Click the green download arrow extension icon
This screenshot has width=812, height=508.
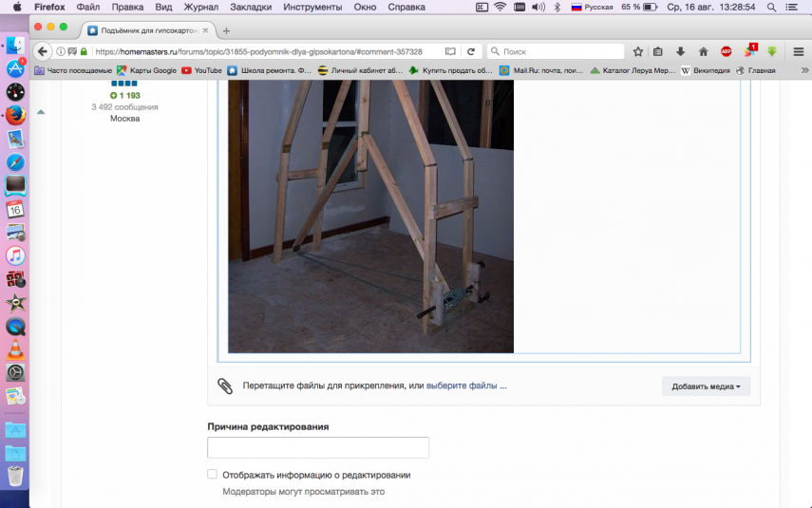click(772, 51)
